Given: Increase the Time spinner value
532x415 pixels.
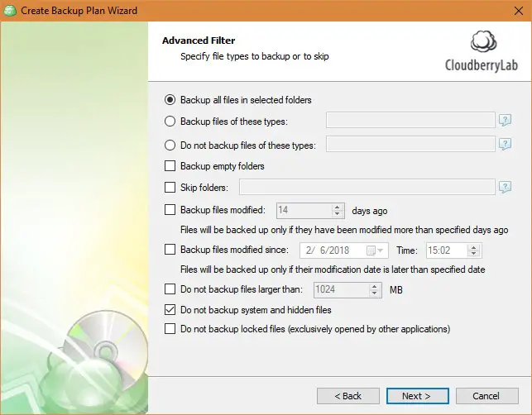Looking at the screenshot, I should [x=473, y=247].
